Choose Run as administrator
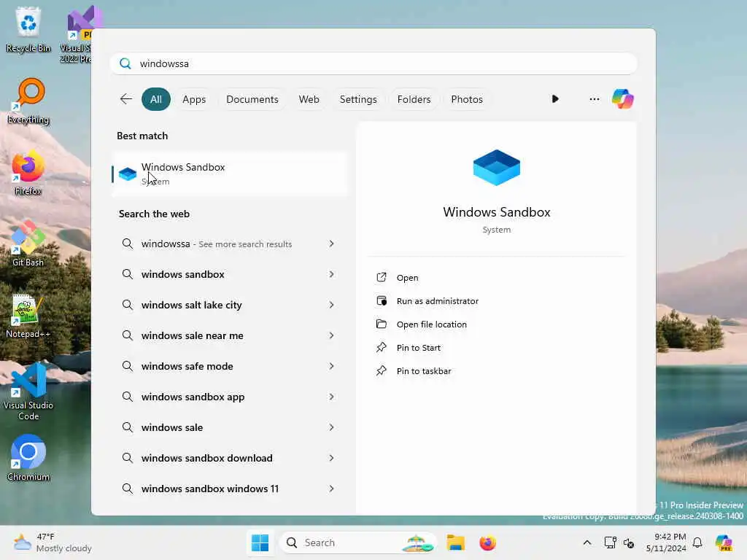Viewport: 747px width, 560px height. tap(437, 301)
